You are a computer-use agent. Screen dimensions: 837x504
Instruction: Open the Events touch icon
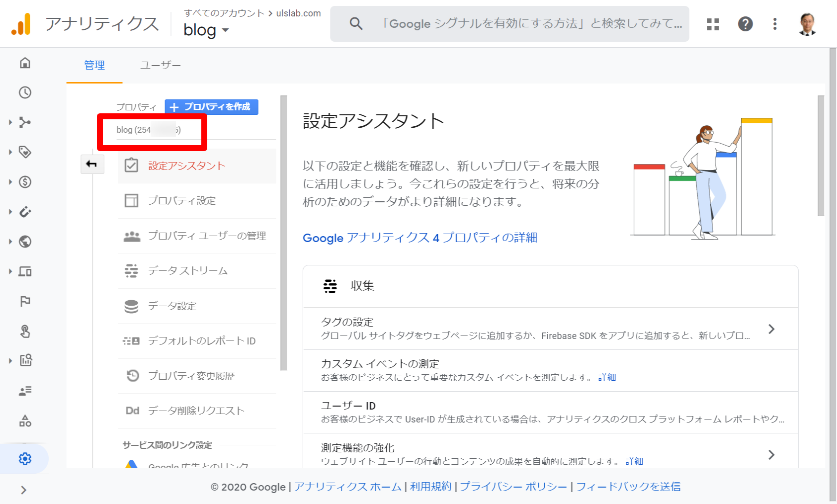coord(25,331)
